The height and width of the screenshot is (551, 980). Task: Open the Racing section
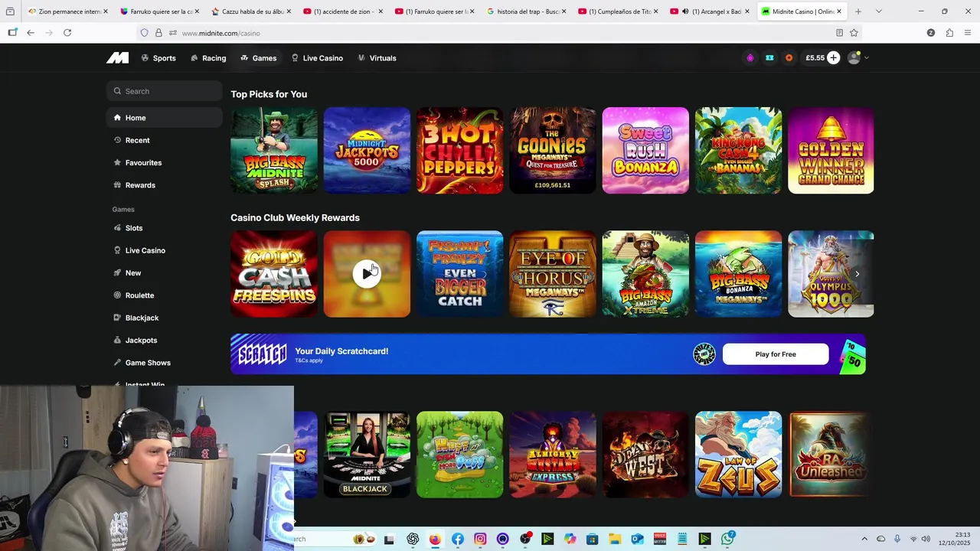pyautogui.click(x=208, y=58)
